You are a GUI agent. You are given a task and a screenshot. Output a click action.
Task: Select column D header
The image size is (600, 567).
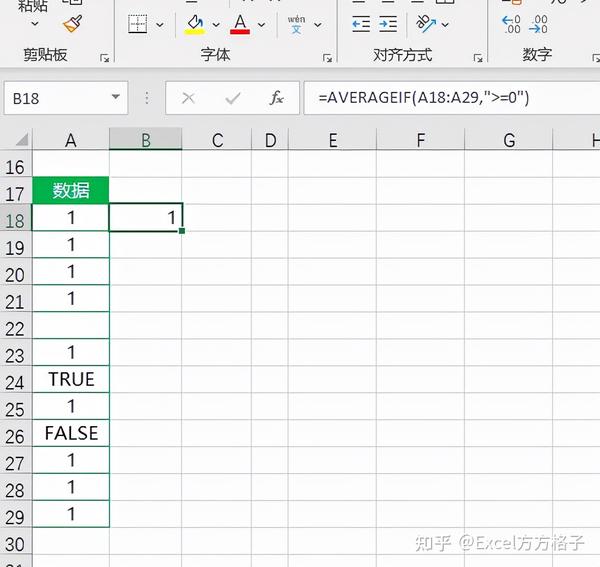tap(270, 140)
